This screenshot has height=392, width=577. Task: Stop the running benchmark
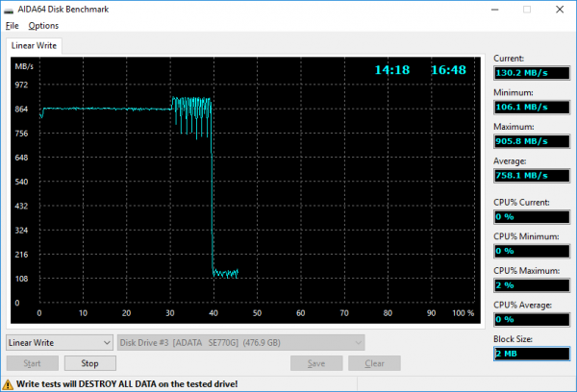click(x=90, y=363)
